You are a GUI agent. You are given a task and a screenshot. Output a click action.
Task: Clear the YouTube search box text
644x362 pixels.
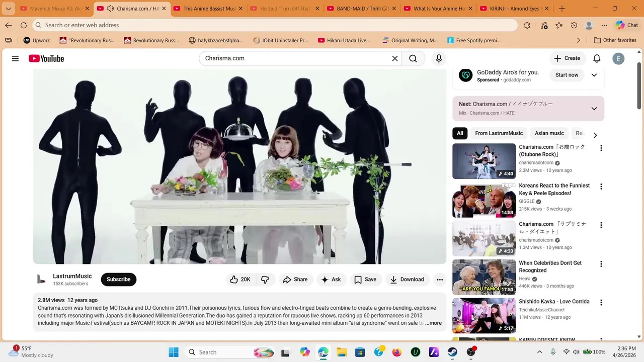[x=395, y=58]
